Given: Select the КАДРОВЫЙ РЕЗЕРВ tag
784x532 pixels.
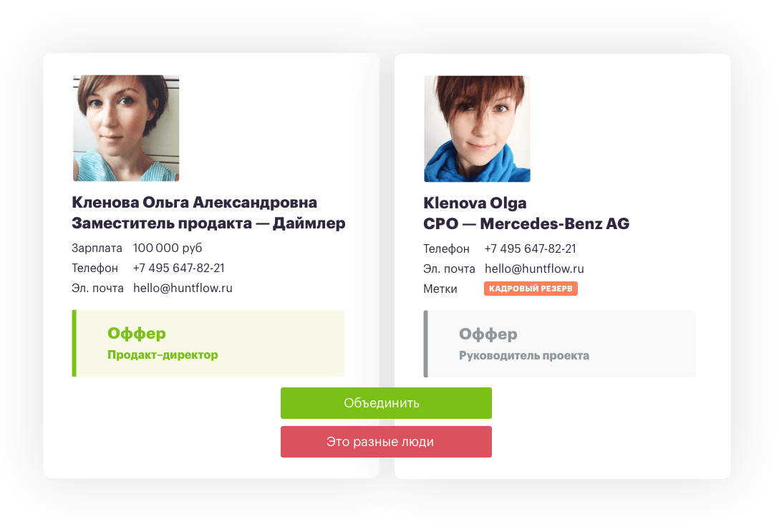Looking at the screenshot, I should coord(531,289).
